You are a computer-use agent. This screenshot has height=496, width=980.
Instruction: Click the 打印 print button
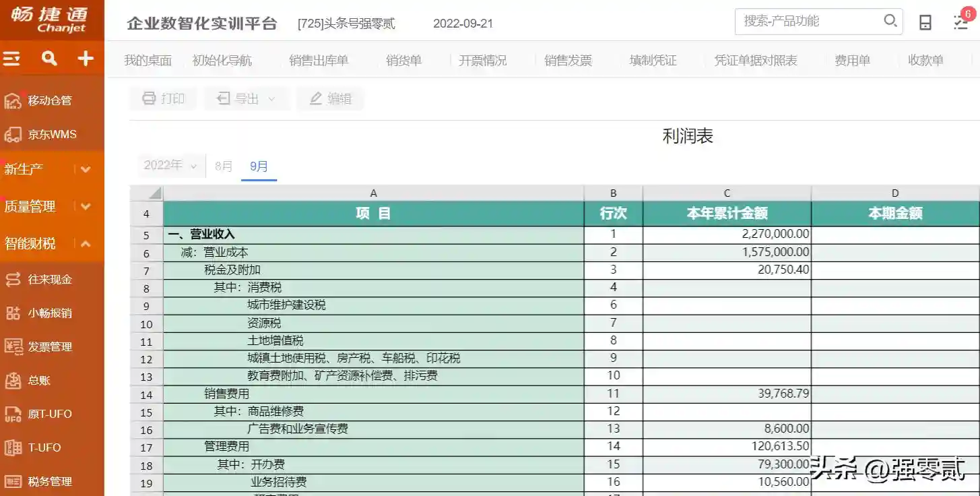tap(163, 98)
